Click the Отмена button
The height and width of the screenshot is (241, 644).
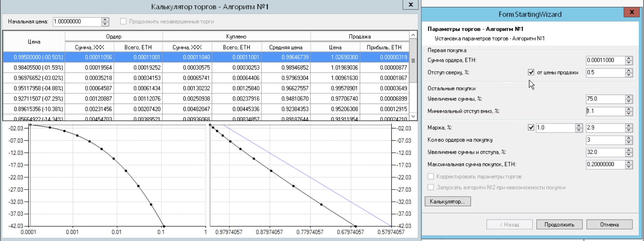click(x=609, y=225)
